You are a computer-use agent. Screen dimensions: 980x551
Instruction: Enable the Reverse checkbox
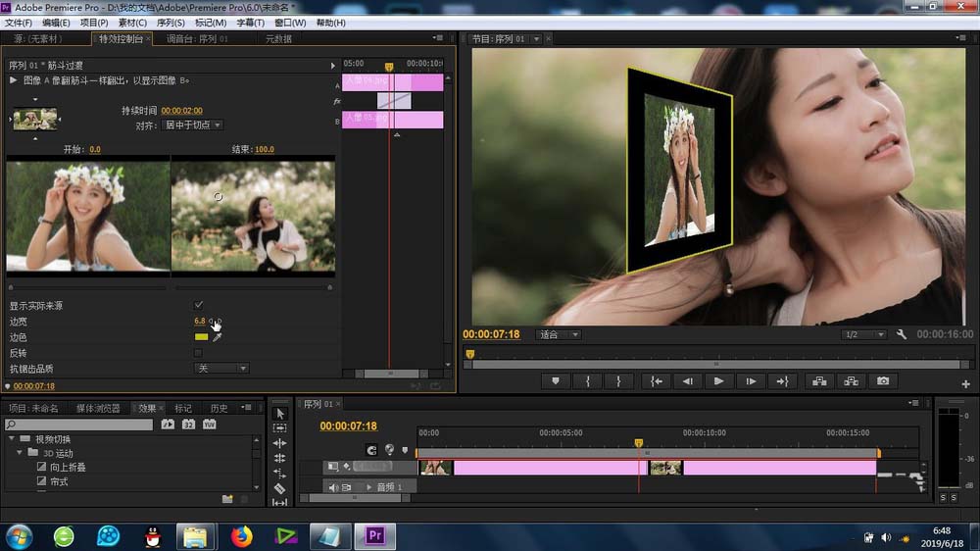coord(198,353)
